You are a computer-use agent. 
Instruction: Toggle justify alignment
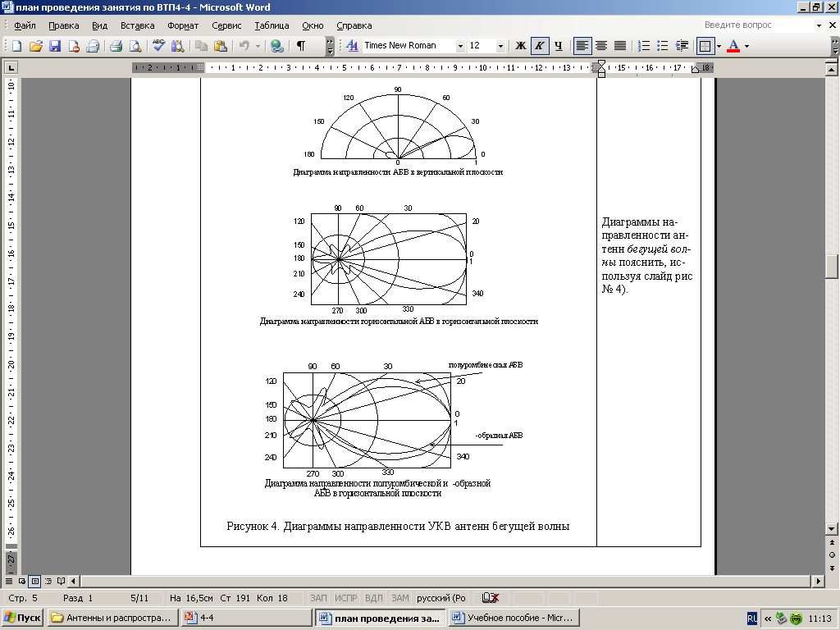point(620,46)
